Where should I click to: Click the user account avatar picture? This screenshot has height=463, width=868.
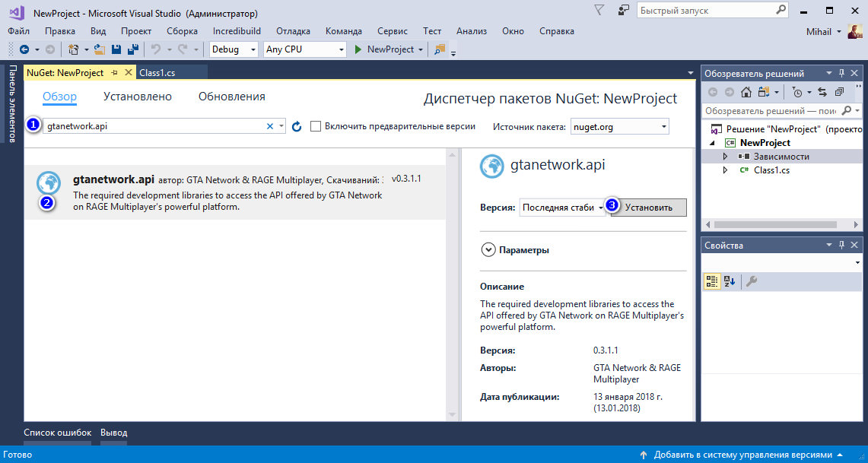(855, 31)
